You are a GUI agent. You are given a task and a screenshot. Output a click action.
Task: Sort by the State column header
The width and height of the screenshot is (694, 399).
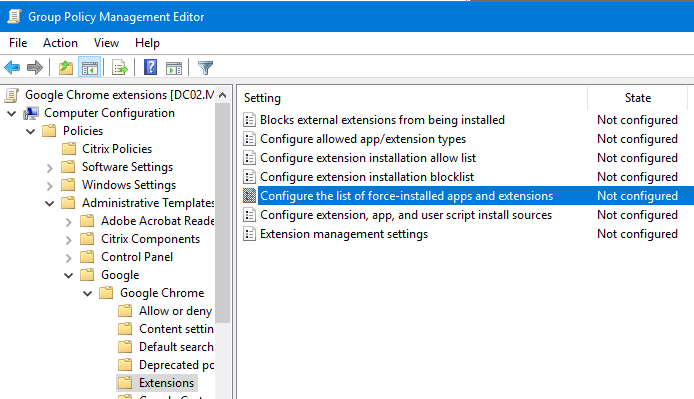point(637,98)
